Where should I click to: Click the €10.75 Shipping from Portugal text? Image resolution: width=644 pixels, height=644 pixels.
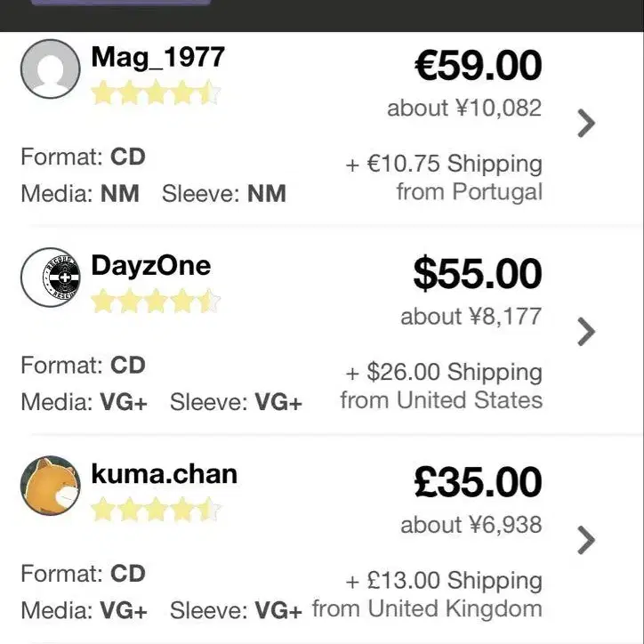click(444, 177)
